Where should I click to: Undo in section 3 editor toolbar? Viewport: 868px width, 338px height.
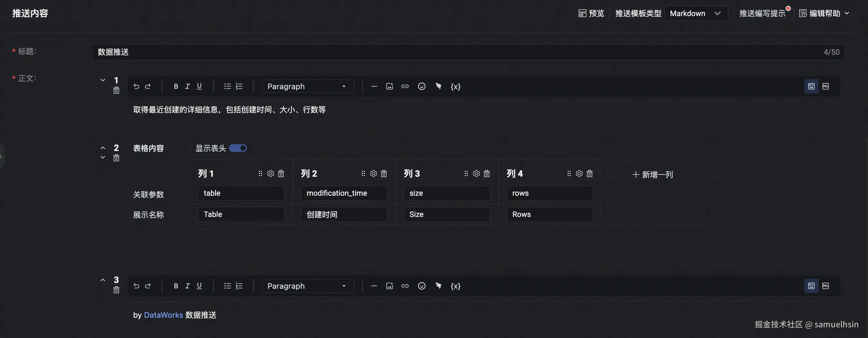click(x=136, y=286)
